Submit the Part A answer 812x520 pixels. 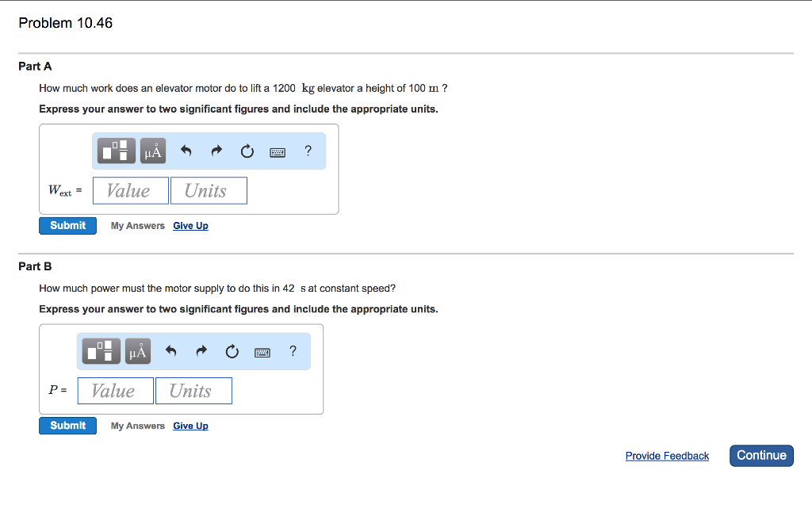click(x=68, y=226)
